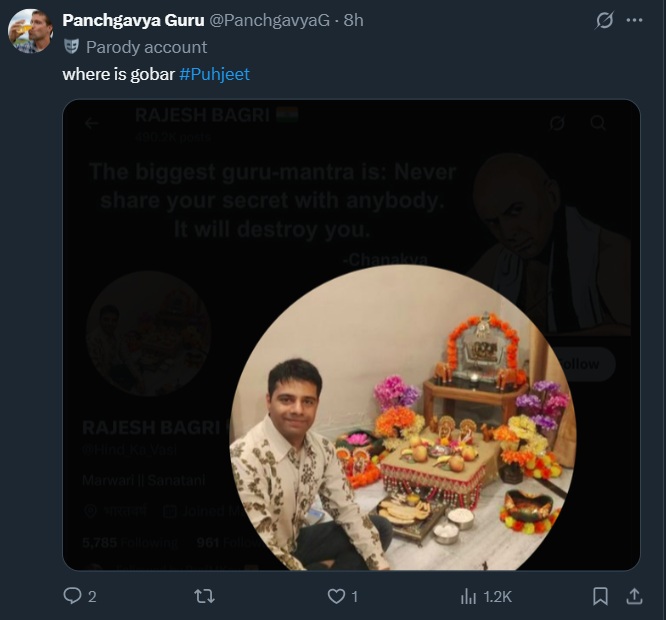
Task: Click the Panchgavya Guru display name
Action: [x=126, y=21]
